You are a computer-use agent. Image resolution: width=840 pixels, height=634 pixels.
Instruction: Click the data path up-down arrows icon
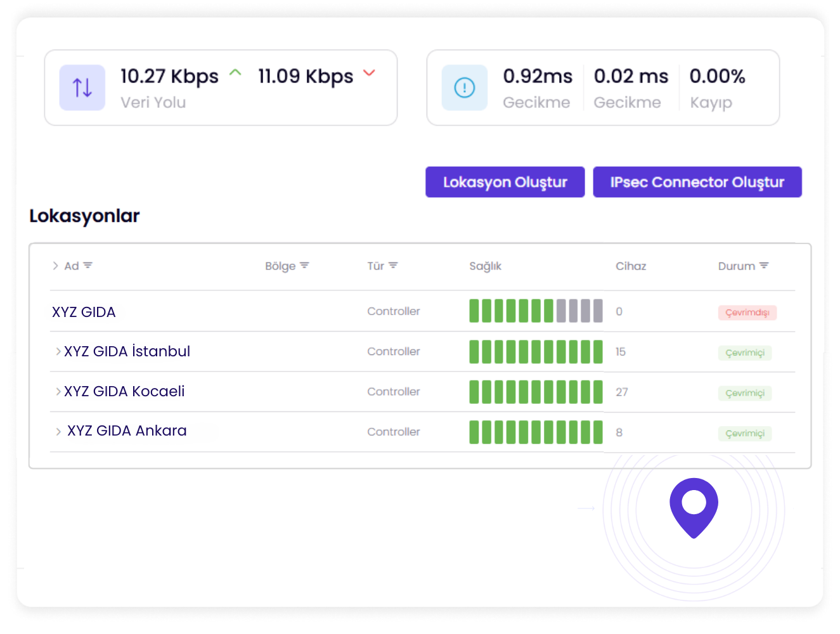pos(82,87)
